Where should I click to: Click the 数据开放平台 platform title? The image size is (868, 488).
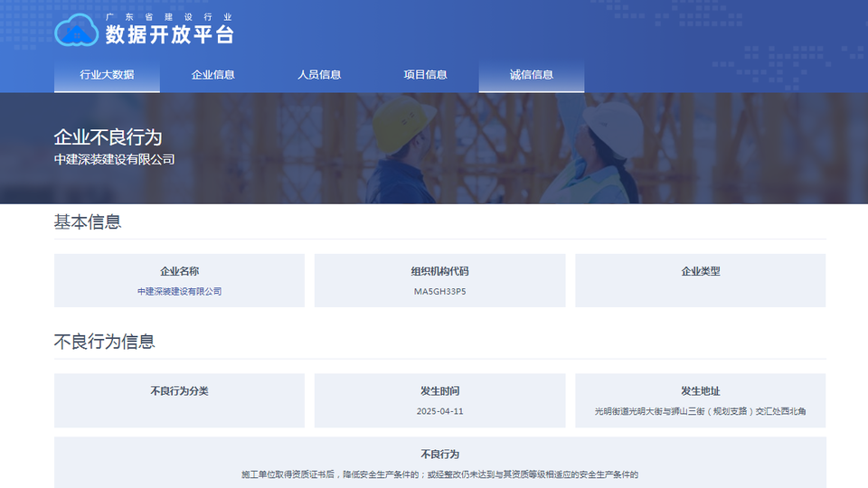[x=169, y=34]
